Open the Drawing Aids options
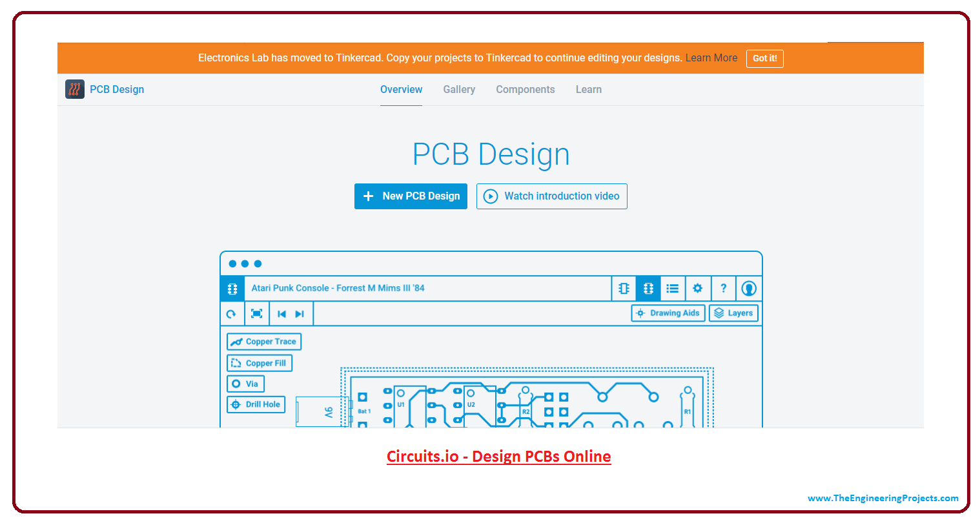 click(x=668, y=313)
